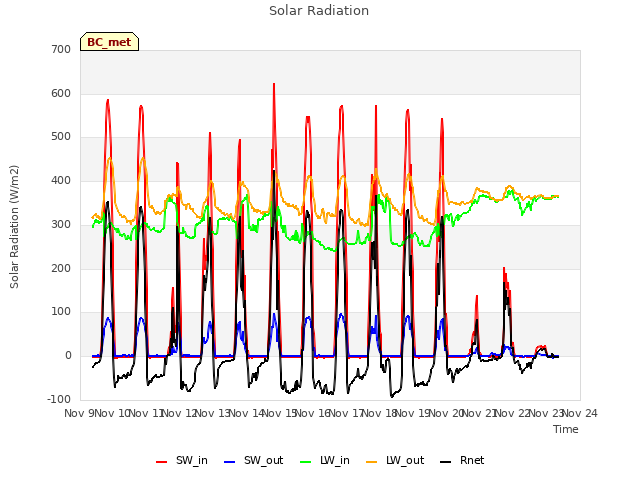Click the Solar Radiation (W/m2) axis label
Viewport: 640px width, 480px height.
click(x=14, y=227)
